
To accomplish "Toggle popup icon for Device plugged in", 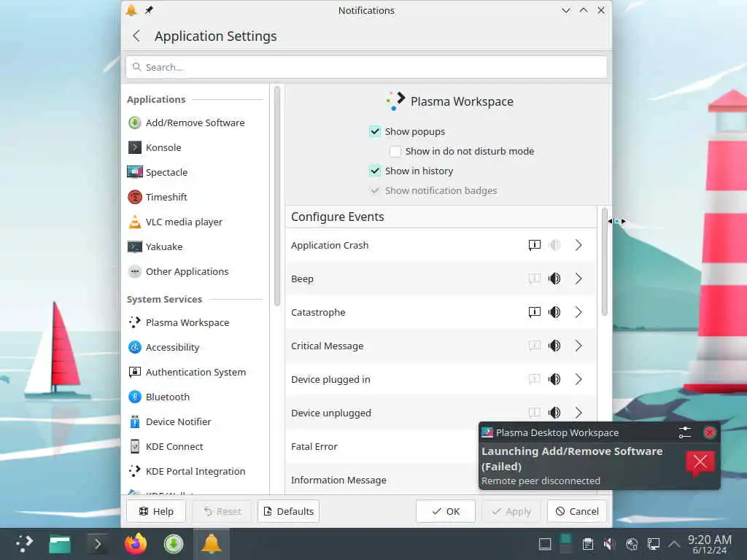I will point(535,379).
